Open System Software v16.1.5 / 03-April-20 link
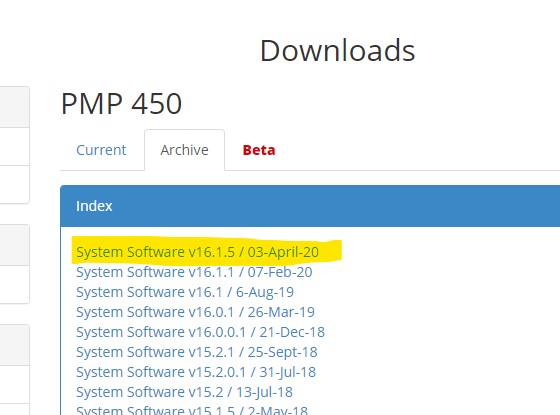 click(197, 252)
